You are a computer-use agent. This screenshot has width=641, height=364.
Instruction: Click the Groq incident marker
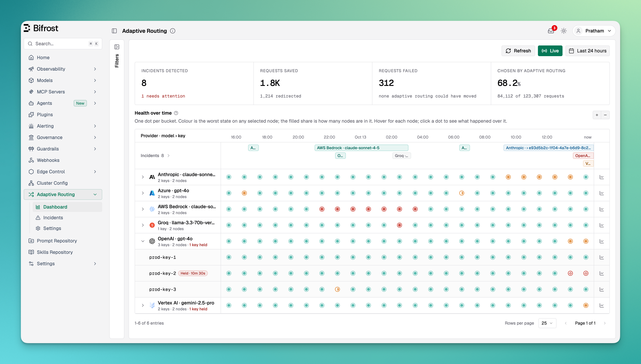[x=402, y=155]
